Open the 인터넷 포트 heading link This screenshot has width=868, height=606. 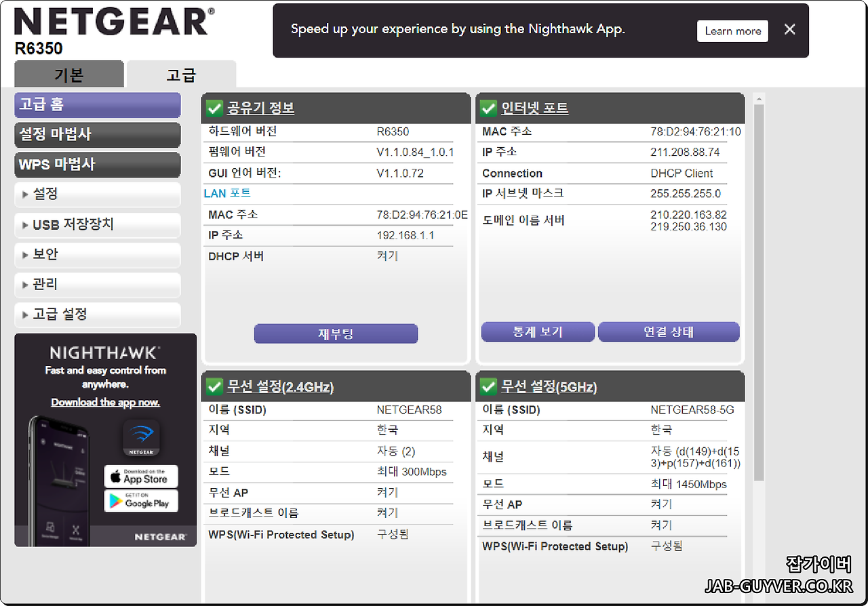[x=534, y=108]
